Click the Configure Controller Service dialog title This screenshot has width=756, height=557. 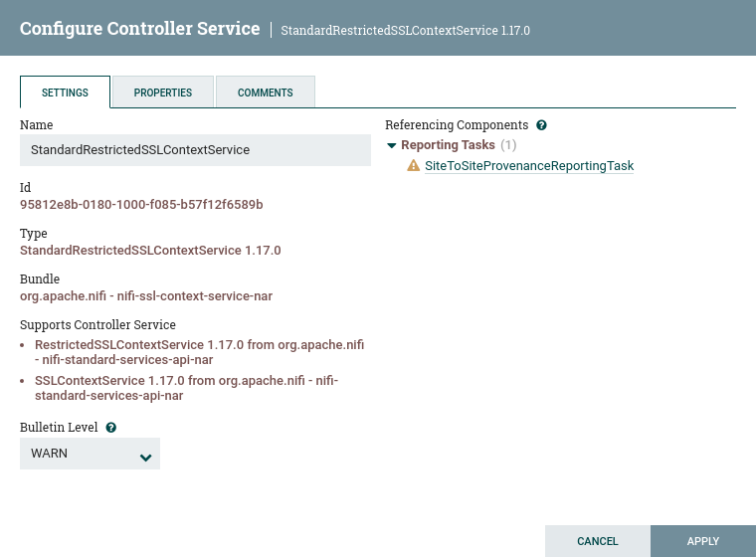pos(140,29)
